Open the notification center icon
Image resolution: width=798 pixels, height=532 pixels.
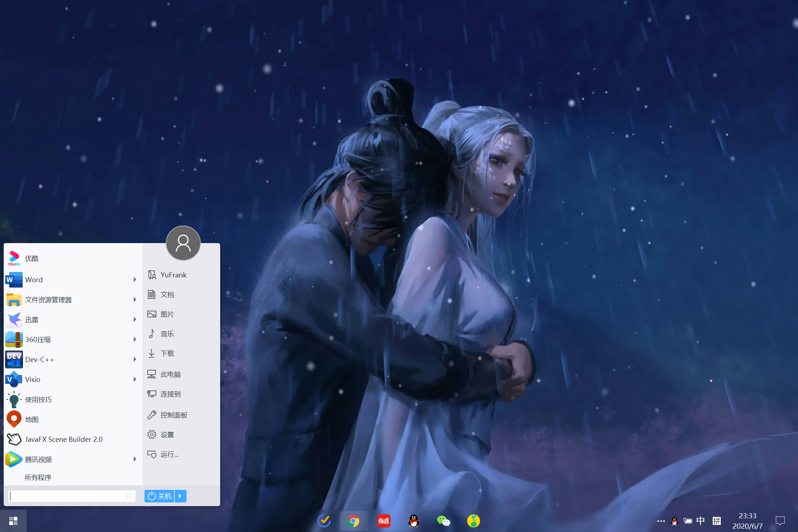tap(780, 521)
